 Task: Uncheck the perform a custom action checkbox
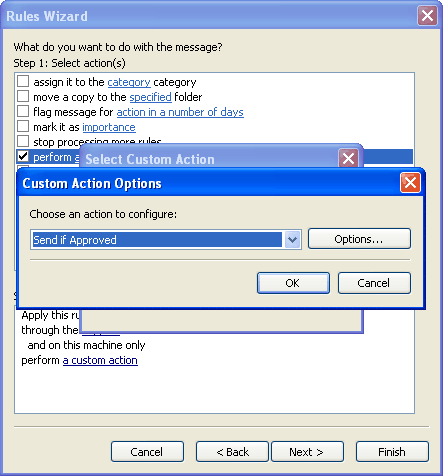pyautogui.click(x=23, y=156)
